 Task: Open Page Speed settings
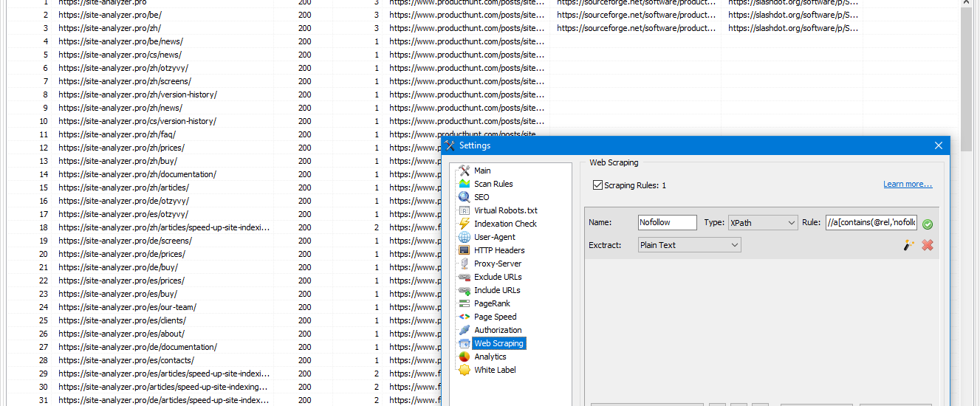[496, 317]
